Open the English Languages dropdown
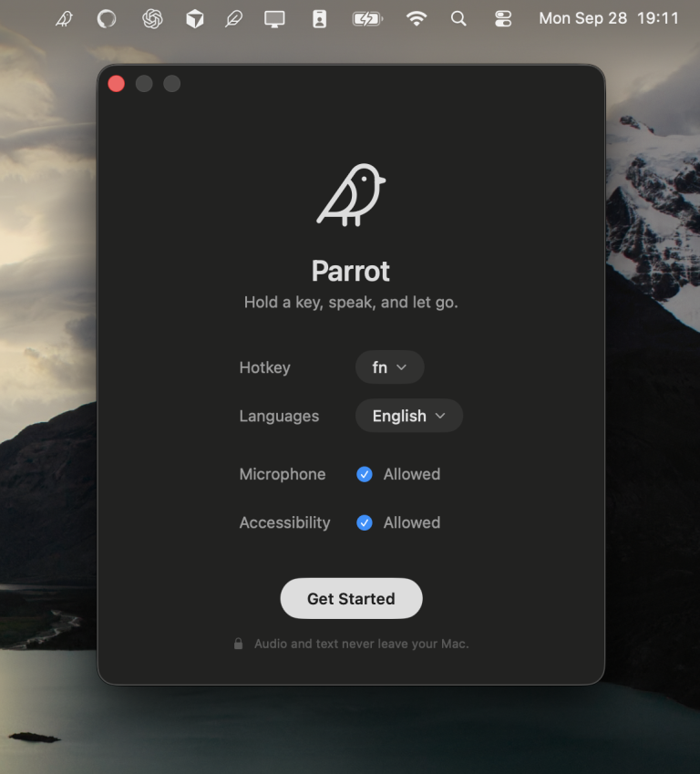700x774 pixels. point(408,416)
